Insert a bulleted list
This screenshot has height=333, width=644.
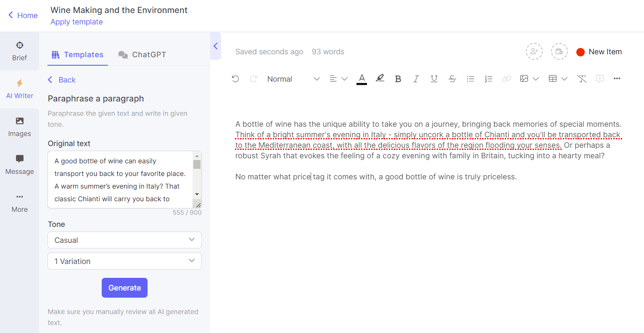coord(470,79)
